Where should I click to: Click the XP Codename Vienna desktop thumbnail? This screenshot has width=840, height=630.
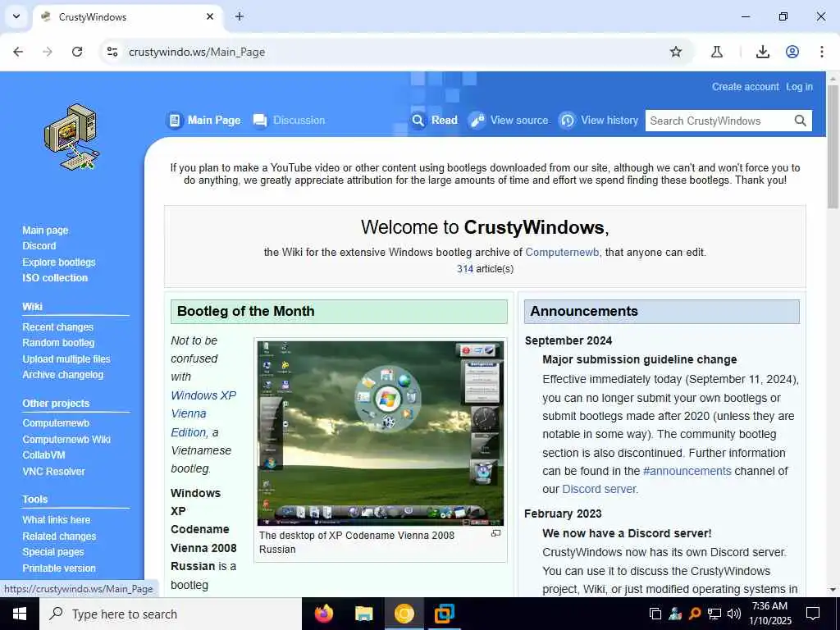pos(381,433)
